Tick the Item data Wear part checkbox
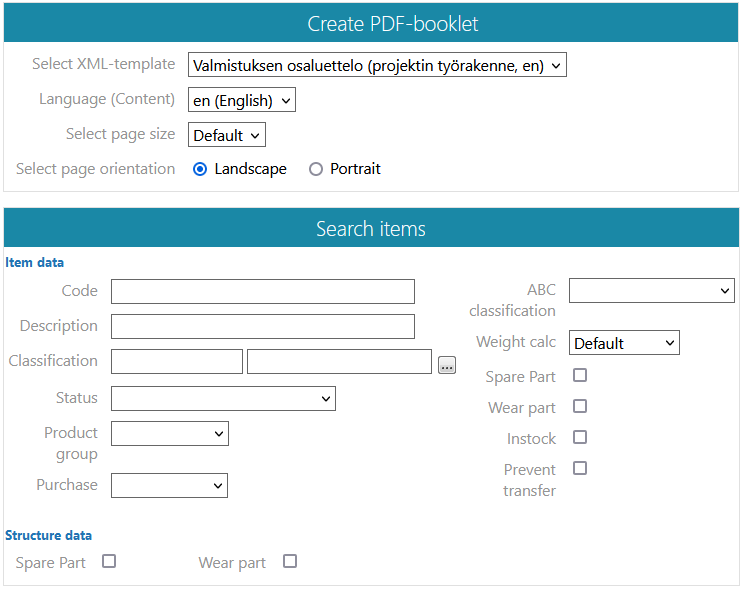The image size is (742, 590). (x=580, y=407)
